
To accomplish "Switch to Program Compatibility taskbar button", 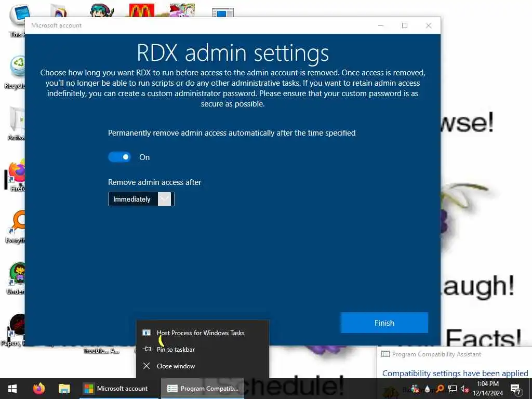I will [203, 389].
